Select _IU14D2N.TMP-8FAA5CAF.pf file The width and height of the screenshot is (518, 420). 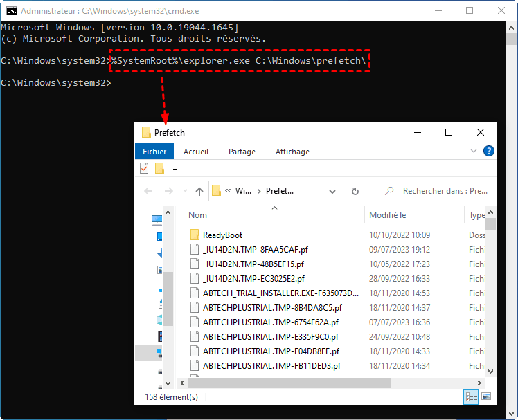tap(255, 250)
